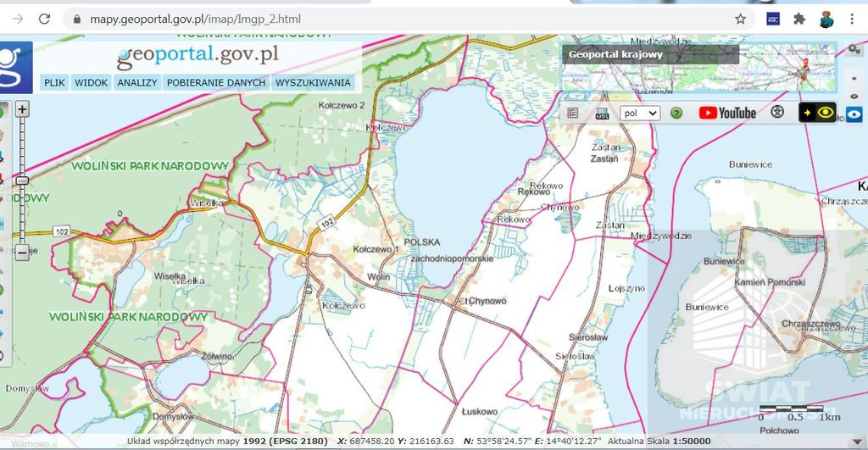Click the browser forward arrow
Viewport: 868px width, 450px height.
click(x=18, y=19)
